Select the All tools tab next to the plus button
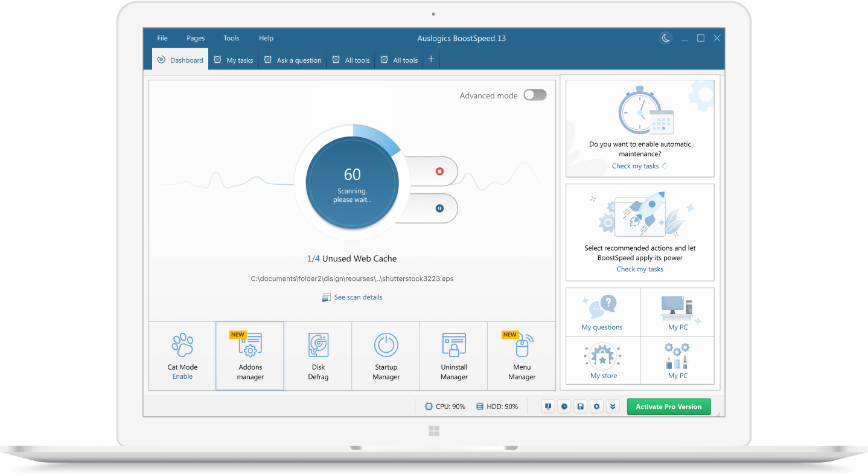868x476 pixels. 399,60
